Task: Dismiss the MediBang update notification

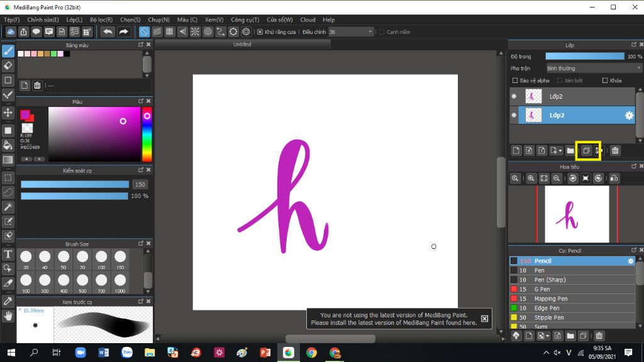Action: (484, 319)
